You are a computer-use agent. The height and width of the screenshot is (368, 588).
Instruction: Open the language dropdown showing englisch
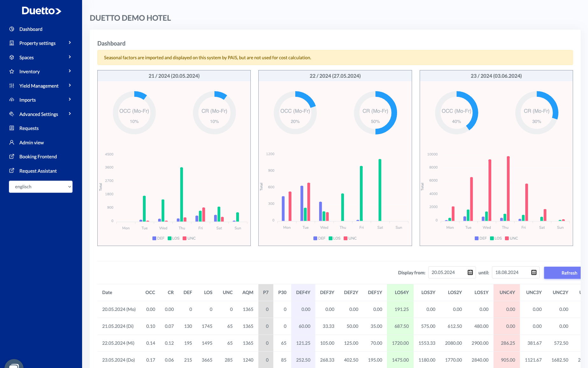(x=41, y=187)
